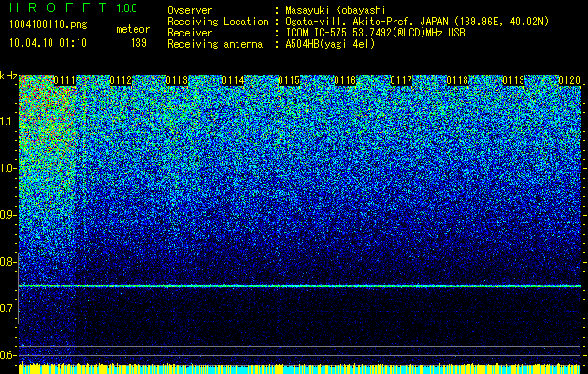
Task: Click the kHz axis unit label
Action: (8, 76)
